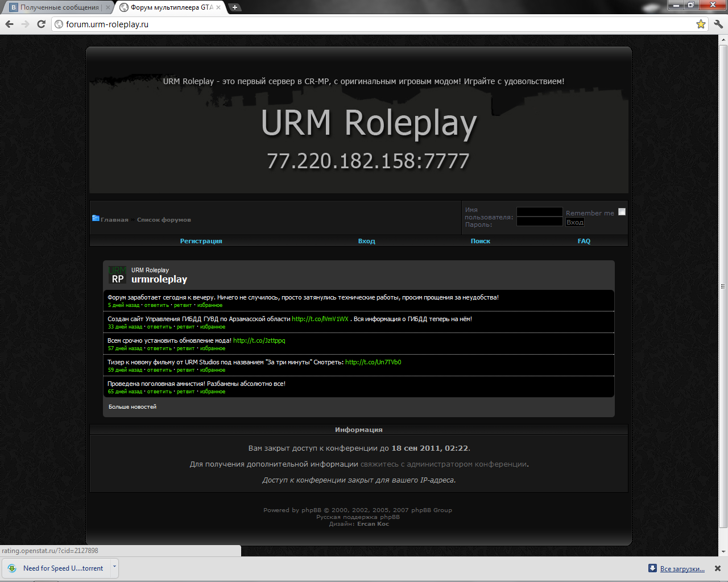728x582 pixels.
Task: Click the Главная folder icon
Action: (x=96, y=218)
